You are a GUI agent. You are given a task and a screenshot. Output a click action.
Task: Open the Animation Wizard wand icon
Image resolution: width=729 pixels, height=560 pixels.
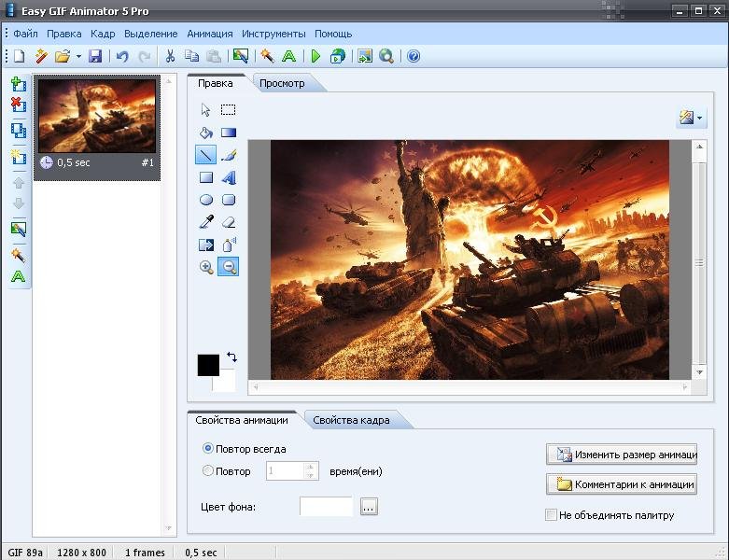coord(41,56)
